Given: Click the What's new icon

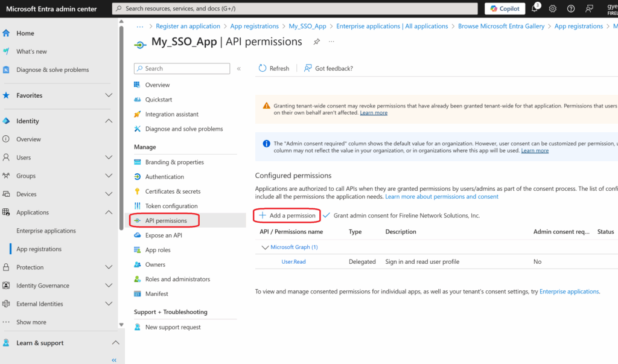Looking at the screenshot, I should coord(6,51).
